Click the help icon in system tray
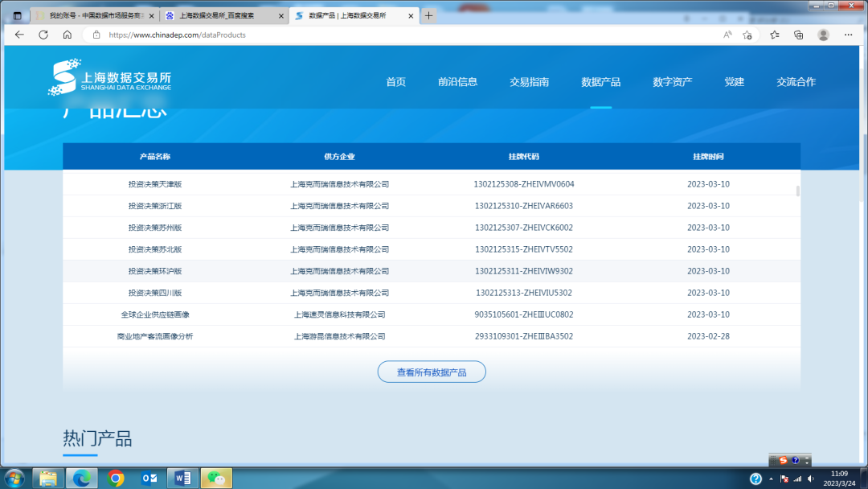The width and height of the screenshot is (868, 489). tap(755, 479)
